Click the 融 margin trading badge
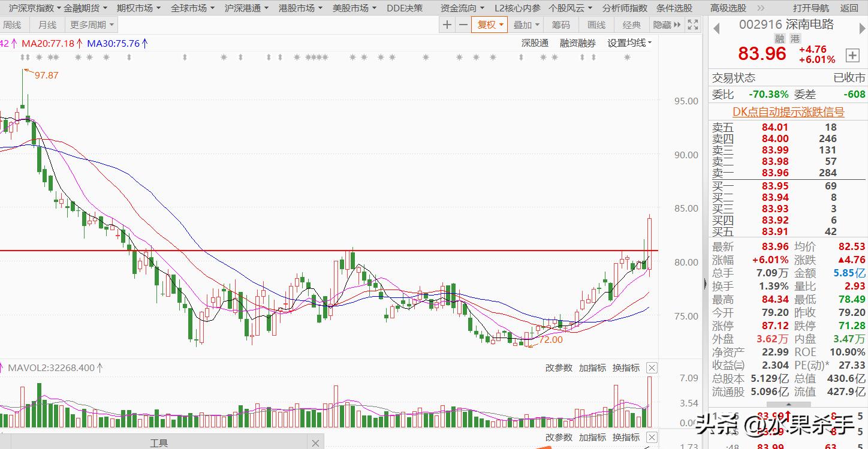This screenshot has height=449, width=868. click(780, 38)
